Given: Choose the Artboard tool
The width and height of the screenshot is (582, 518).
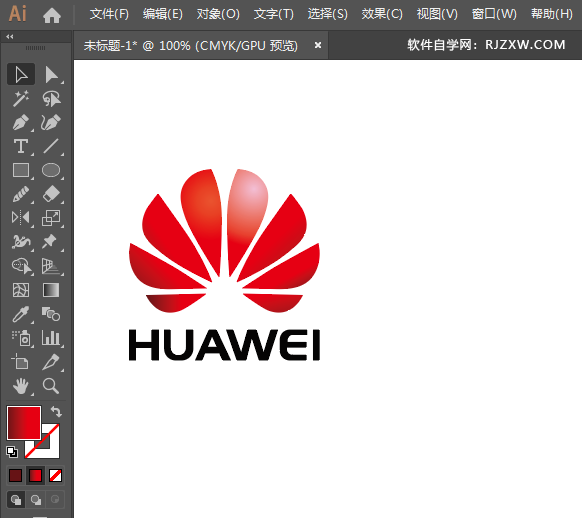Looking at the screenshot, I should [x=21, y=362].
